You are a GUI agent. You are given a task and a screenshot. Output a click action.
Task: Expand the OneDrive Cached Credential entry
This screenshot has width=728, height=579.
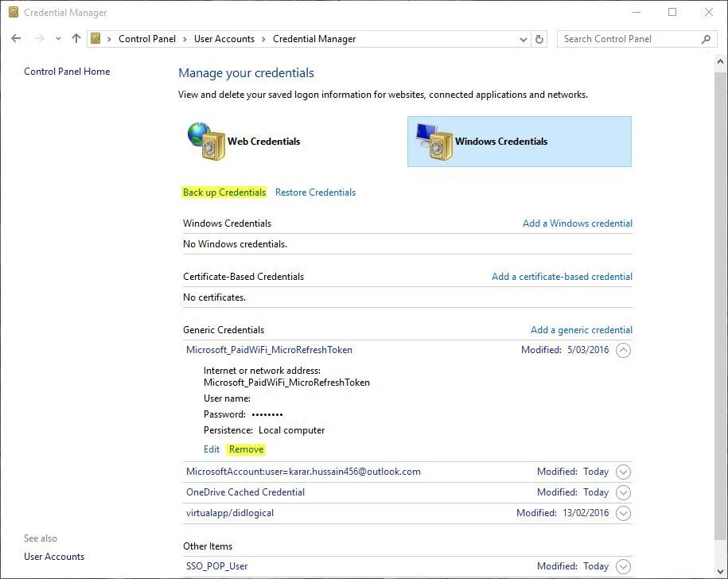point(623,492)
